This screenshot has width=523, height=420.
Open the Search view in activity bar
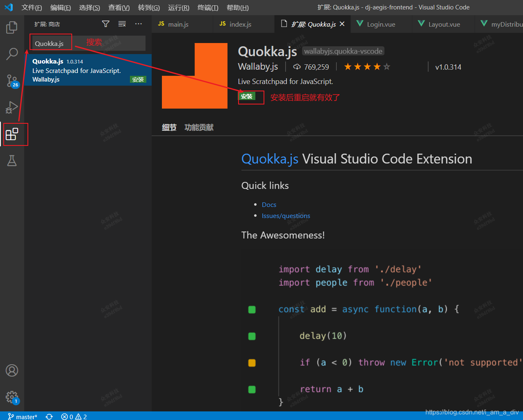coord(12,54)
